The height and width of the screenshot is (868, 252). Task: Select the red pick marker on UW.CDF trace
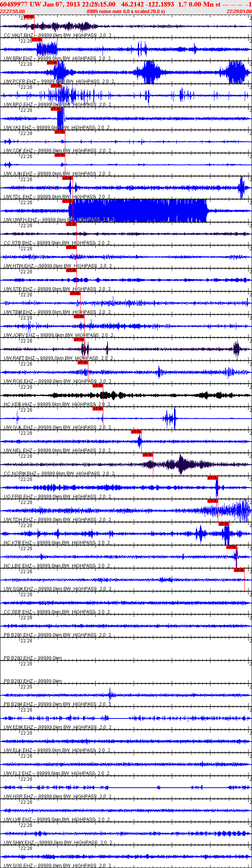pyautogui.click(x=60, y=132)
